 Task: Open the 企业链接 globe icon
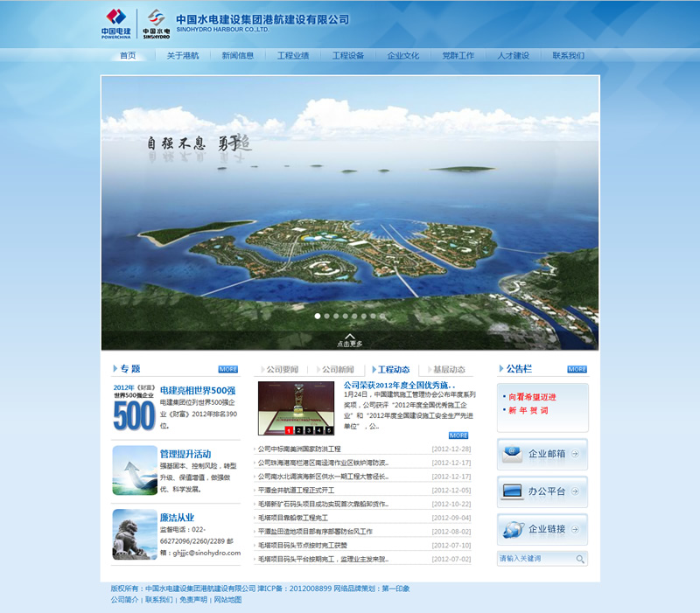click(x=513, y=529)
